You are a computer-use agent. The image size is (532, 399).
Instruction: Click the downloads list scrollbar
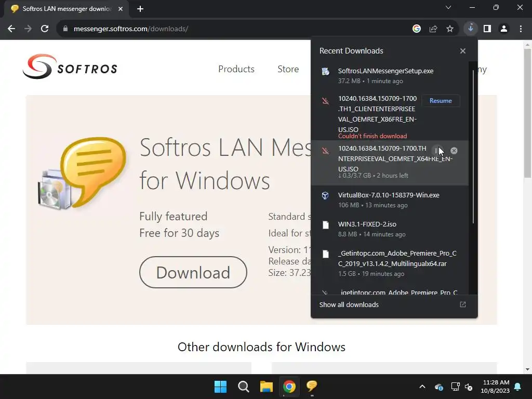tap(473, 147)
